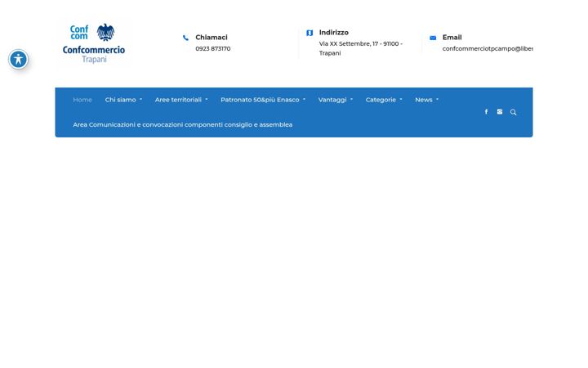
Task: Click the Email heading
Action: click(452, 38)
